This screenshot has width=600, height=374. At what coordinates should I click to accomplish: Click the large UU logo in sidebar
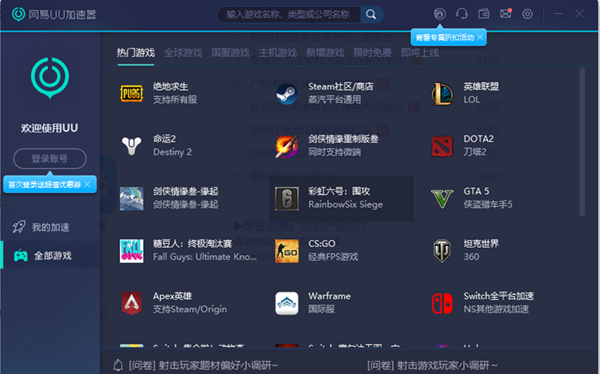tap(50, 78)
